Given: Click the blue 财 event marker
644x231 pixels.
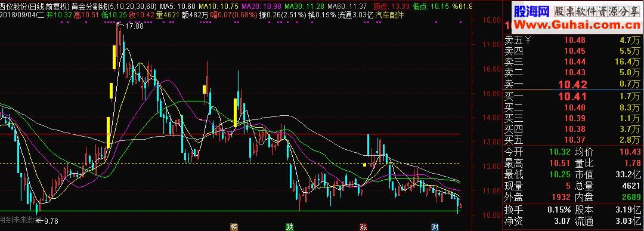Looking at the screenshot, I should (435, 227).
